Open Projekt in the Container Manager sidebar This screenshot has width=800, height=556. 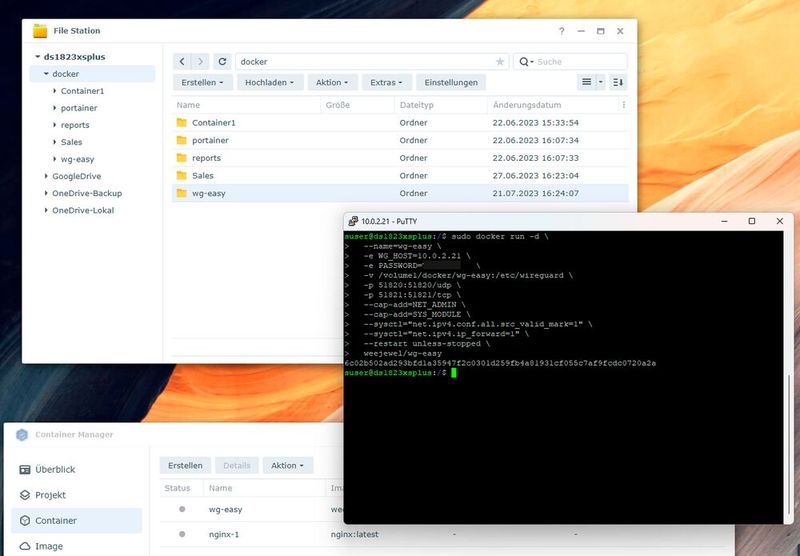(50, 495)
